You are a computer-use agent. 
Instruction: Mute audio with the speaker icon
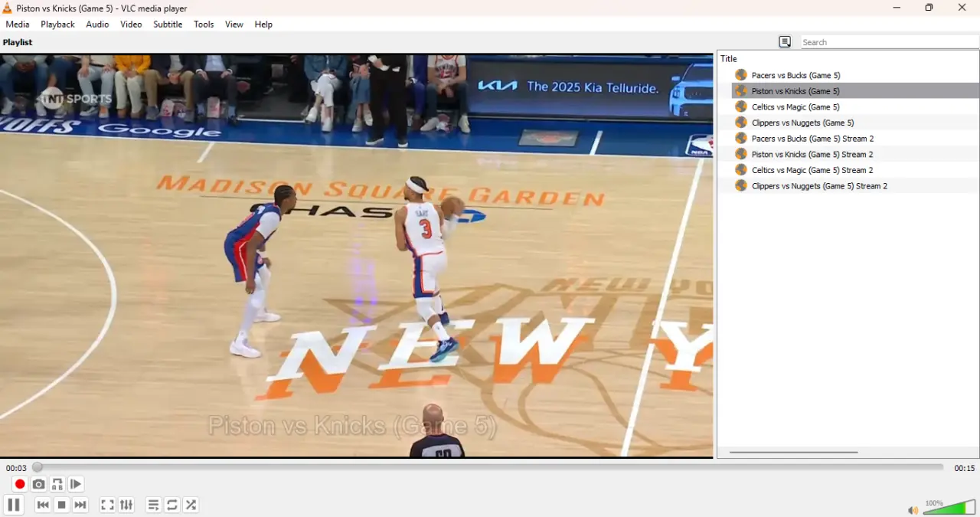913,510
